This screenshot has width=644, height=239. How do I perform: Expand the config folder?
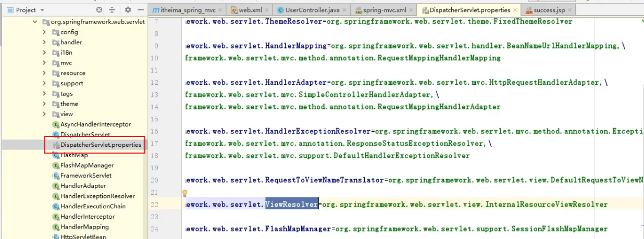(45, 32)
